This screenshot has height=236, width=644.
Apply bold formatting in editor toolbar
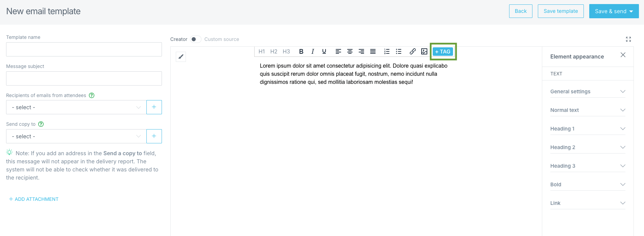(x=301, y=51)
